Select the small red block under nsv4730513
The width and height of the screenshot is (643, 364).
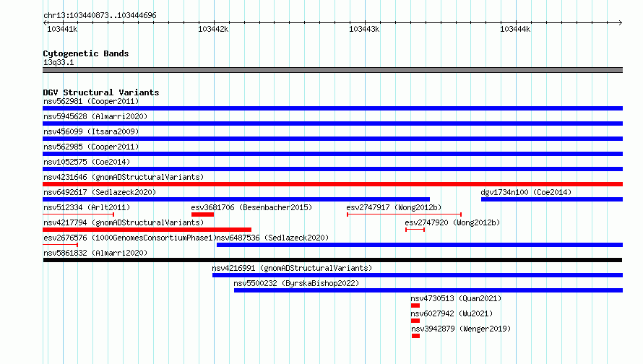click(x=415, y=305)
